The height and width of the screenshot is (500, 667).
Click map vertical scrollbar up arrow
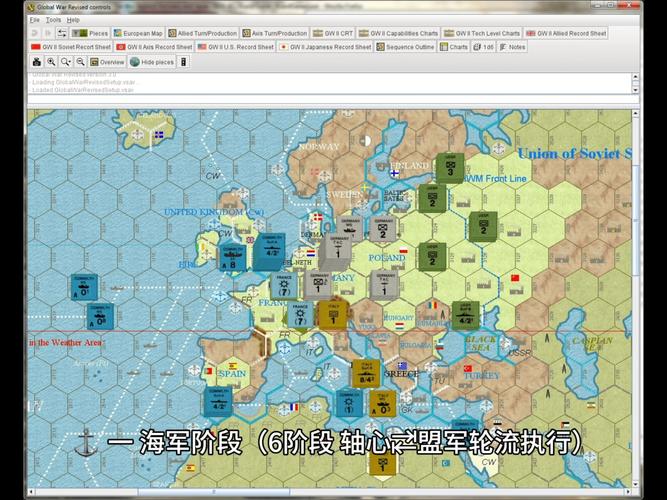point(636,114)
